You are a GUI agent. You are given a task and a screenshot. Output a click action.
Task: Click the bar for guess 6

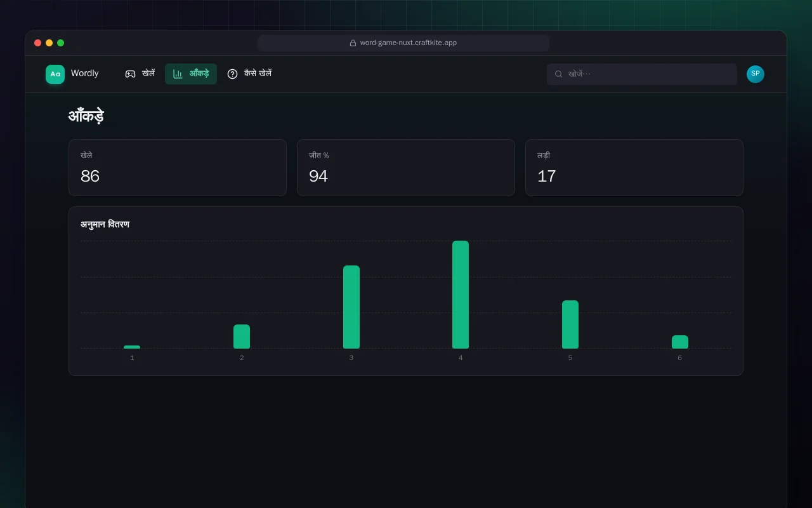[680, 342]
